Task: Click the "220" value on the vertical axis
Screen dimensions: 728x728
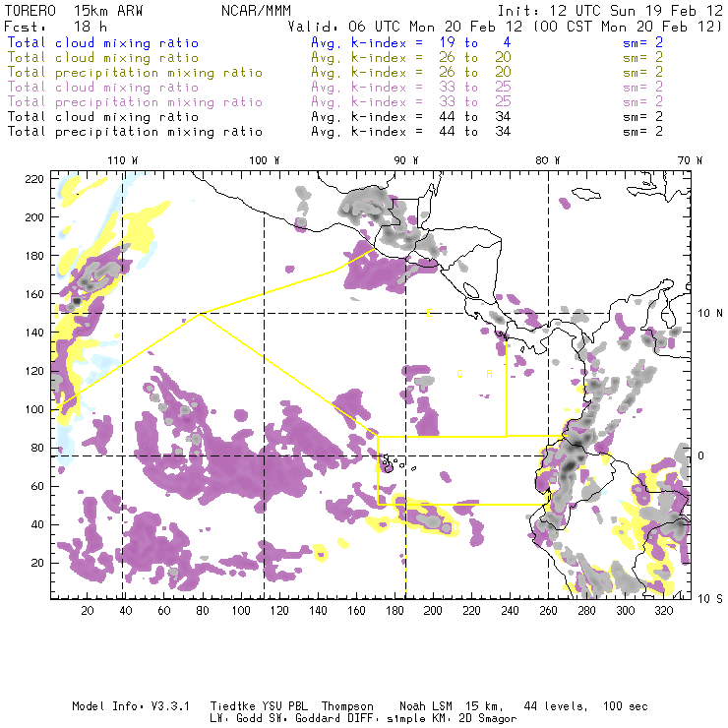Action: pos(34,179)
